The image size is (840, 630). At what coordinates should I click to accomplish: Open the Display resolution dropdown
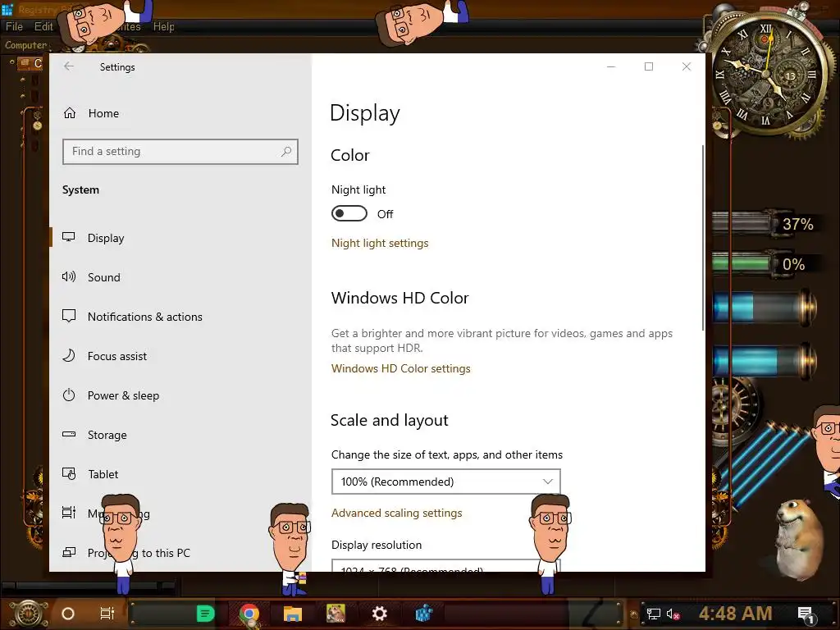pos(445,566)
